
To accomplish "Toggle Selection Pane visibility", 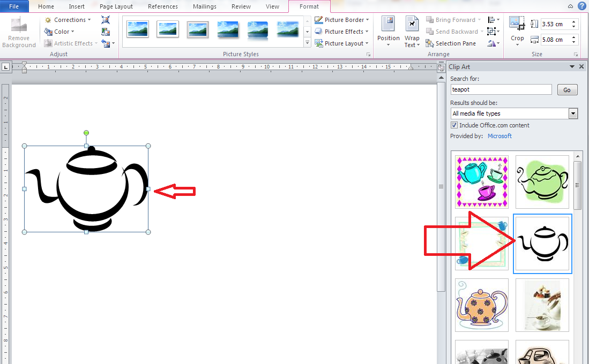I will point(452,43).
